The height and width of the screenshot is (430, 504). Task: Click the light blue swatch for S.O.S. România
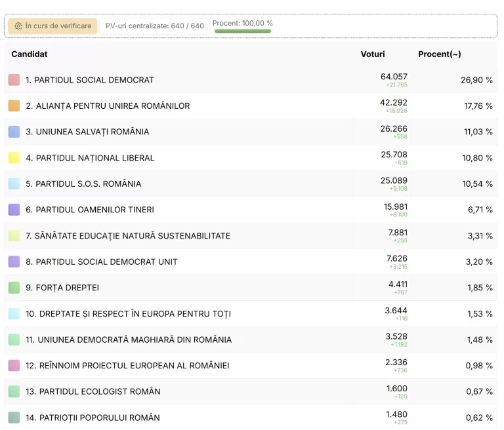[14, 184]
